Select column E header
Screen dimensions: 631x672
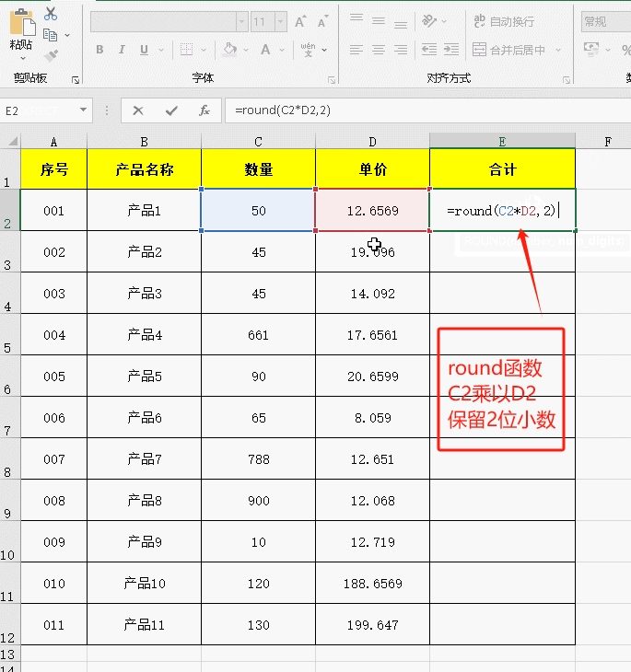(502, 142)
